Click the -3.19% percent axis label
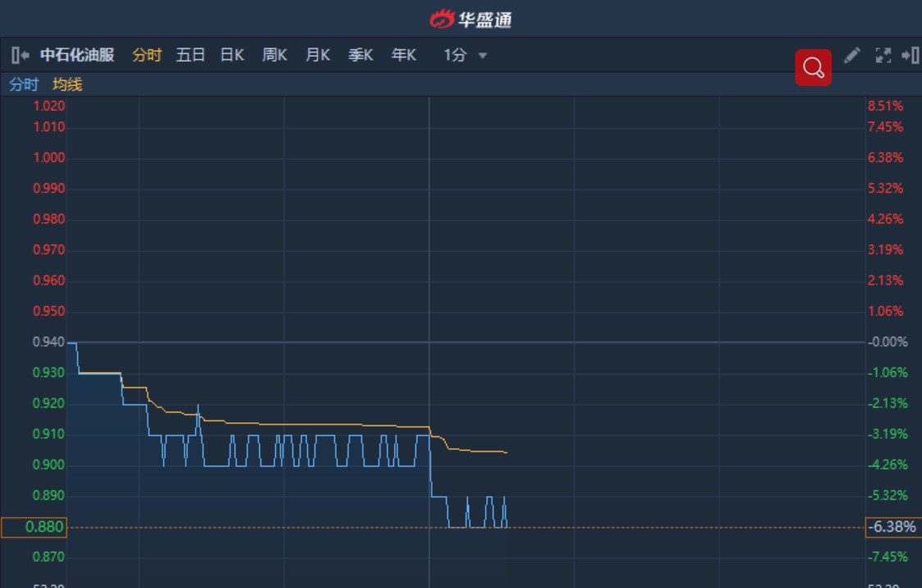The height and width of the screenshot is (588, 922). point(888,434)
